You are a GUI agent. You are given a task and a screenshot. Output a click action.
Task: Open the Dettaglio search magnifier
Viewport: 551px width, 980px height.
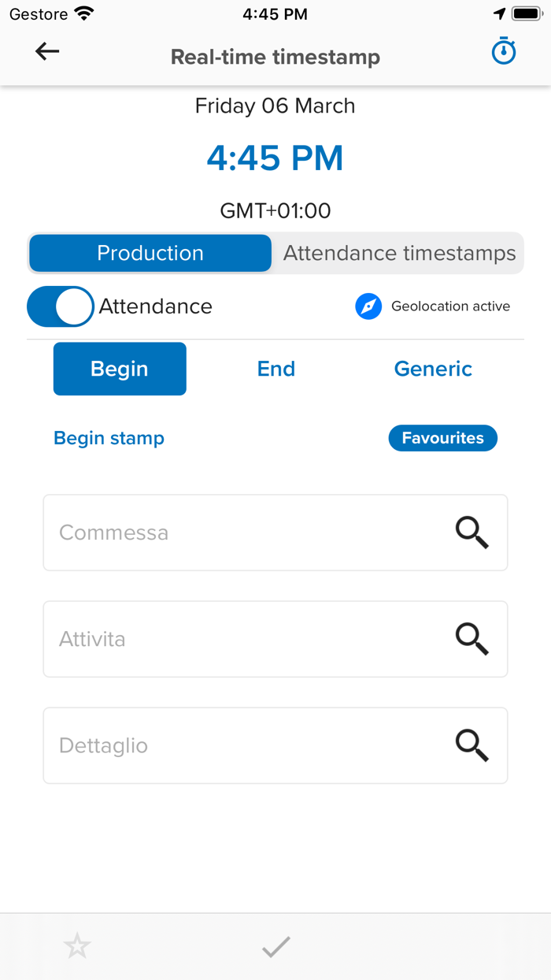coord(472,745)
